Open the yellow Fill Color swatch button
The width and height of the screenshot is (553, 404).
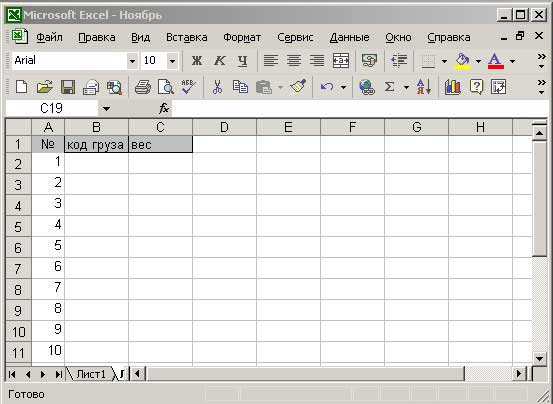tap(463, 61)
